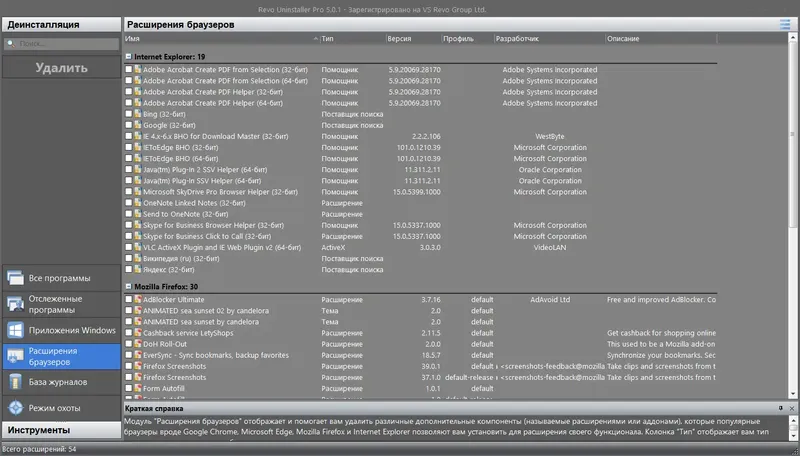
Task: Pin the Краткая справка panel
Action: [781, 408]
